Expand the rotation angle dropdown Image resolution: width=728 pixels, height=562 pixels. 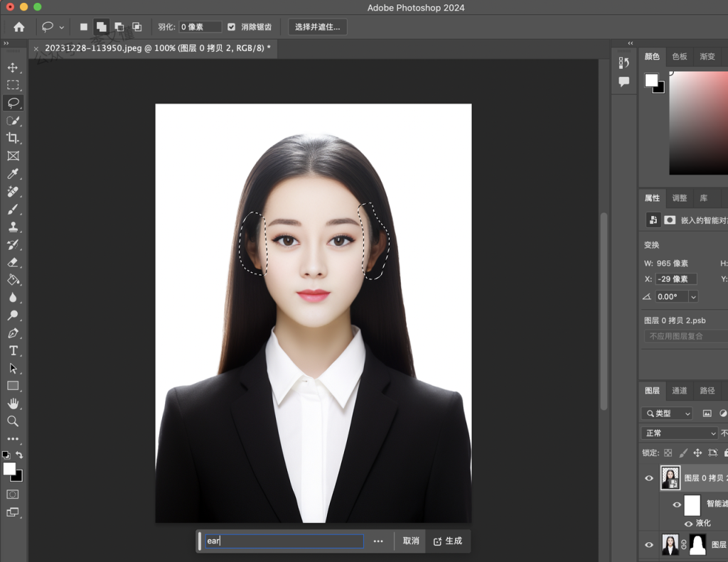pos(693,297)
